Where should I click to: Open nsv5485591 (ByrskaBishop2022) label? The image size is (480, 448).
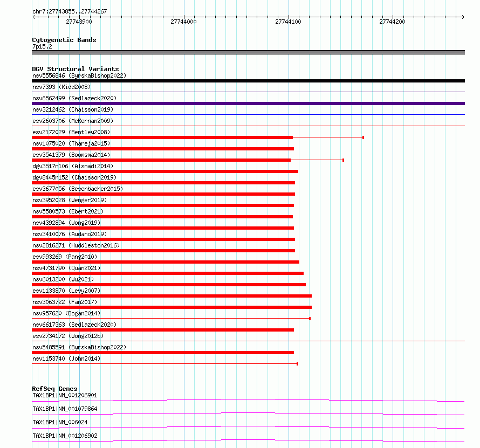(79, 347)
